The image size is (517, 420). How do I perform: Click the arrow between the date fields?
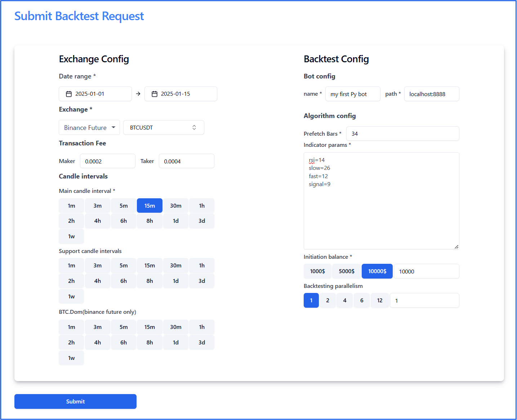138,94
